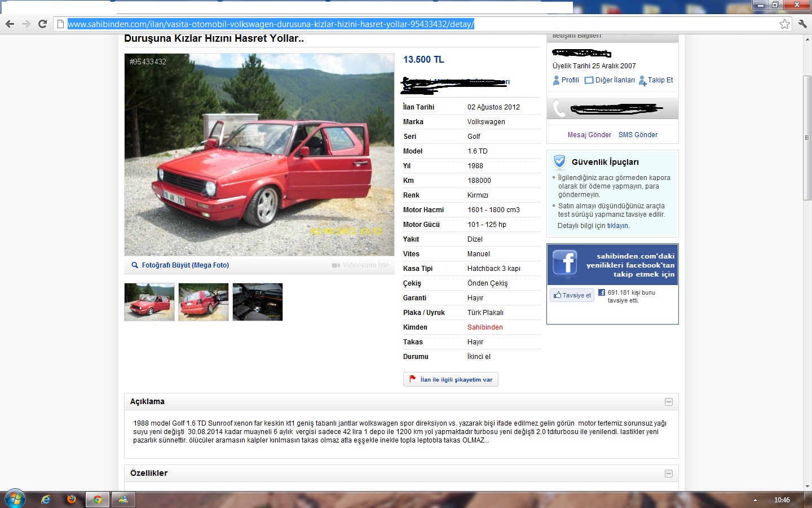This screenshot has width=812, height=508.
Task: Click the Profili person icon
Action: coord(557,81)
